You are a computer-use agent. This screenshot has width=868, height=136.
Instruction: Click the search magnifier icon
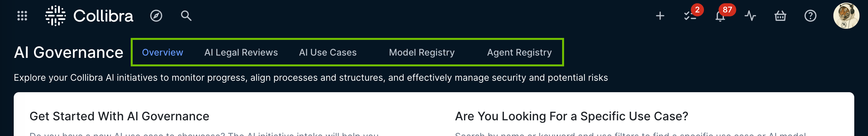tap(186, 16)
